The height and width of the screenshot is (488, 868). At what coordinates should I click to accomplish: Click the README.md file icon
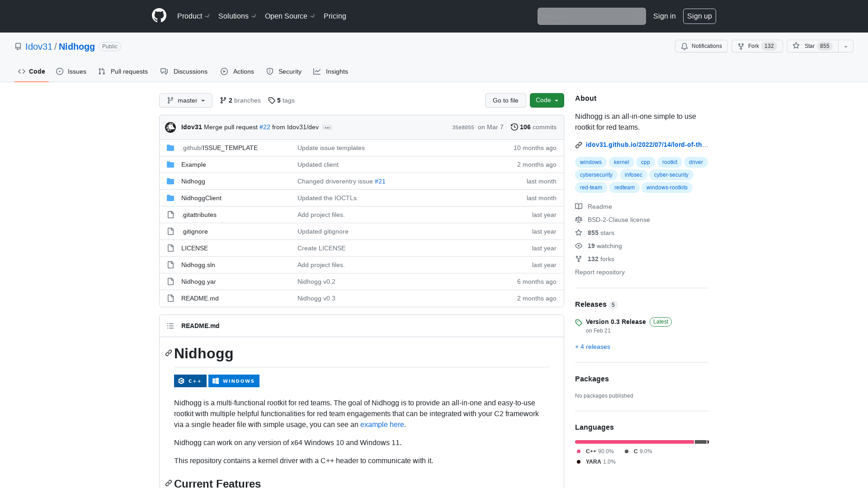click(x=170, y=298)
